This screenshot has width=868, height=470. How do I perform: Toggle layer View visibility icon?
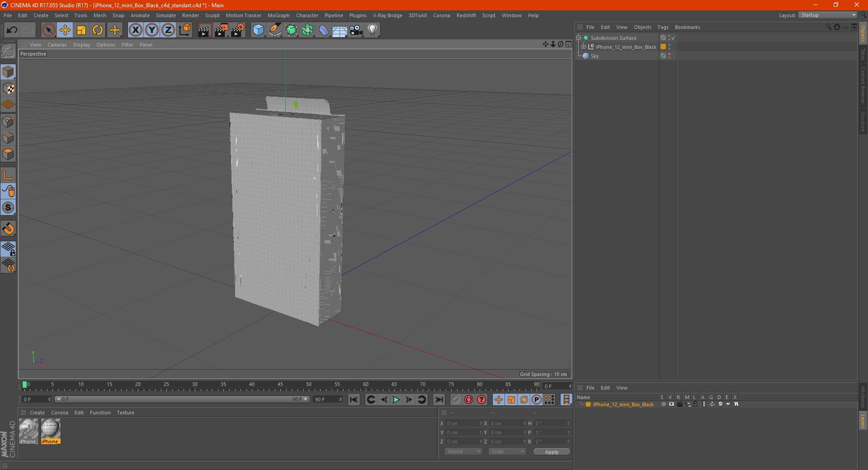click(671, 404)
